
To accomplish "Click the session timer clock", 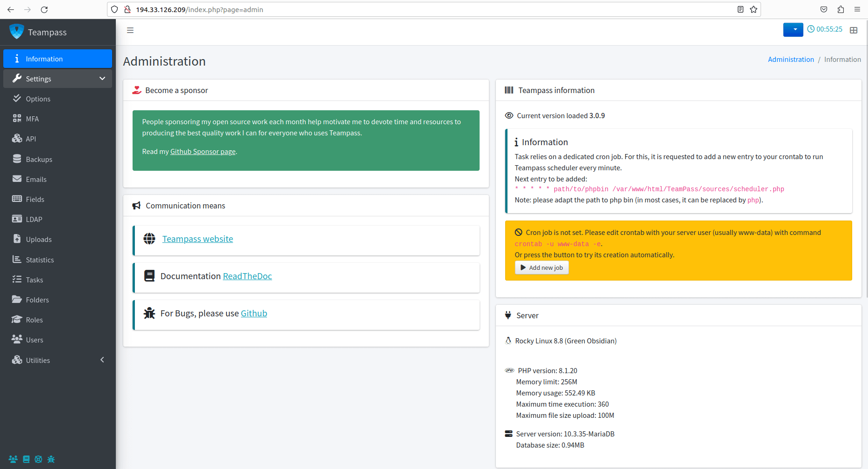I will [x=825, y=29].
